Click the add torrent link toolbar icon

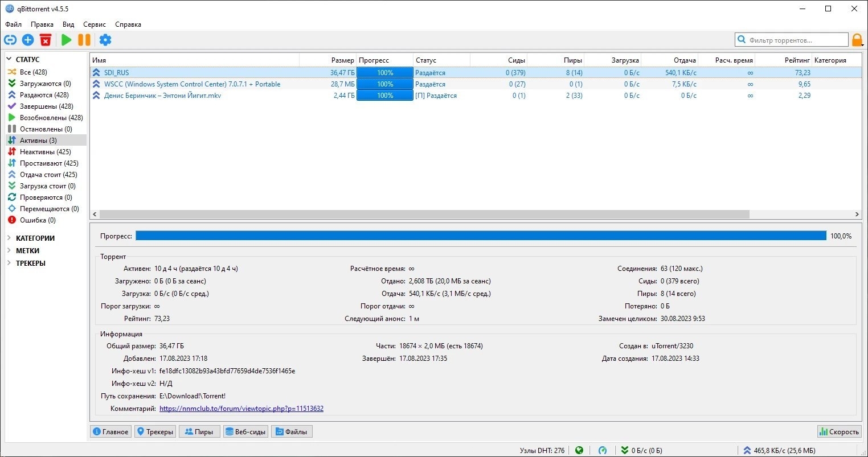10,40
